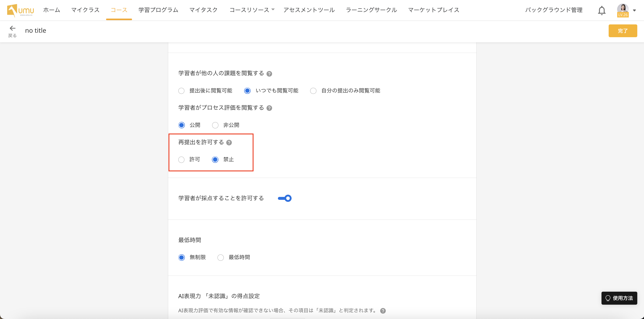The width and height of the screenshot is (644, 319).
Task: Click the no title page heading
Action: 35,30
